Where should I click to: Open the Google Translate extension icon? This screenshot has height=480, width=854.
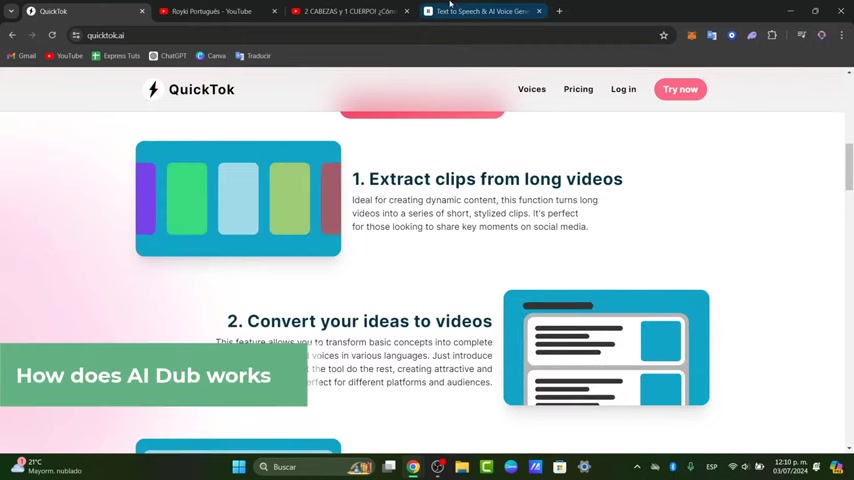(x=712, y=35)
